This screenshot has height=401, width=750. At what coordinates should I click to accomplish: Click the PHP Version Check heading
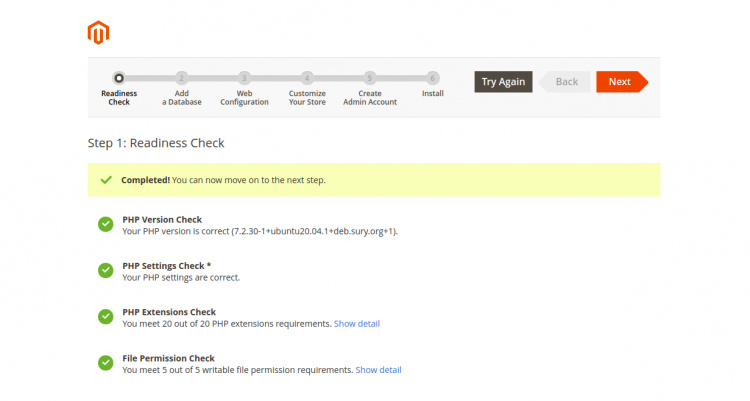(x=162, y=219)
